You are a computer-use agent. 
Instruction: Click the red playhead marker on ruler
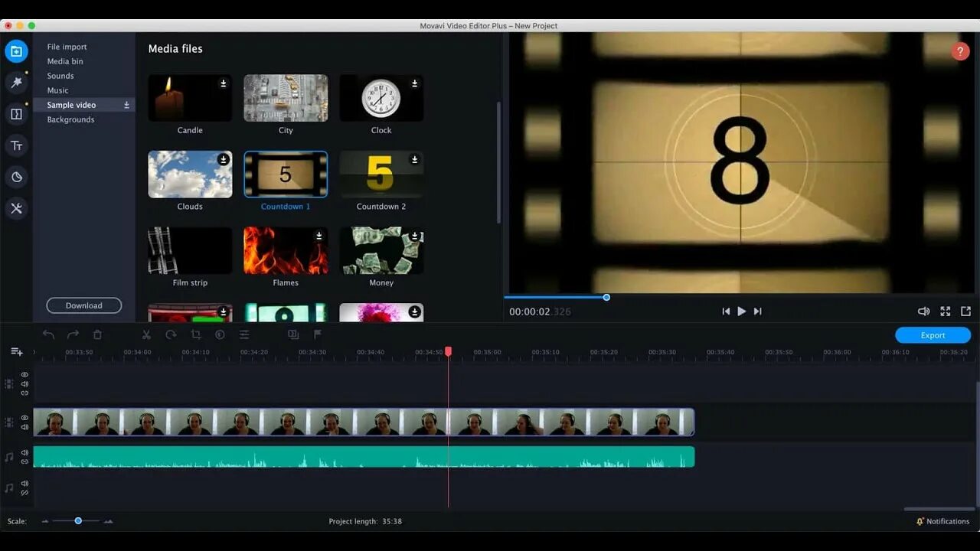pyautogui.click(x=448, y=351)
